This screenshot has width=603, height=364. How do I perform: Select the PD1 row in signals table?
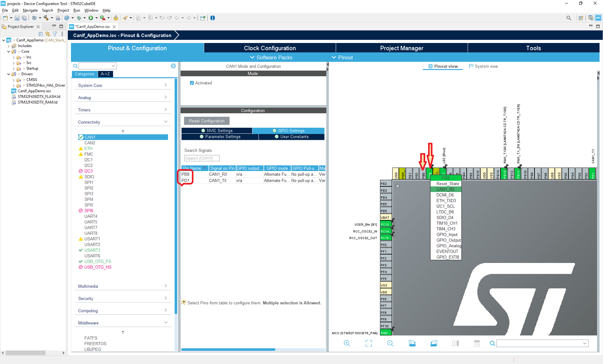click(x=253, y=180)
